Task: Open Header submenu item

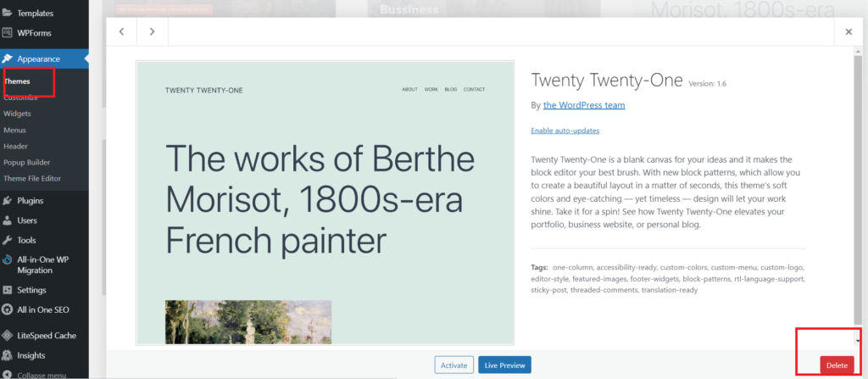Action: point(15,147)
